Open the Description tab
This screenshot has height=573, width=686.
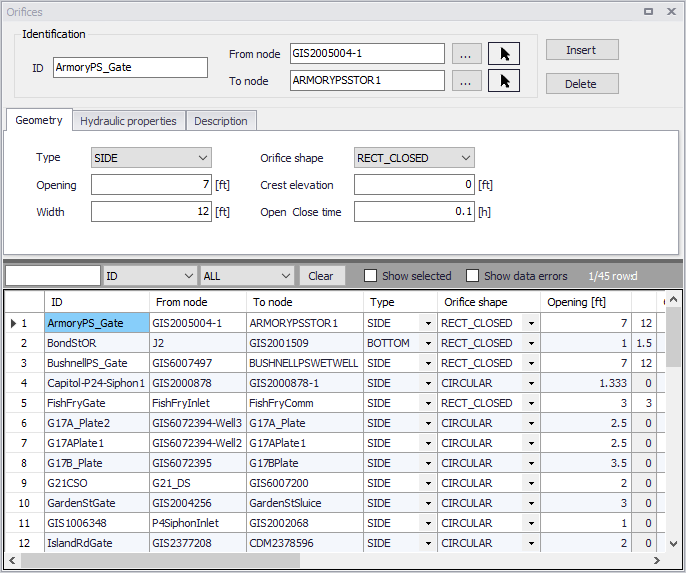pyautogui.click(x=221, y=121)
